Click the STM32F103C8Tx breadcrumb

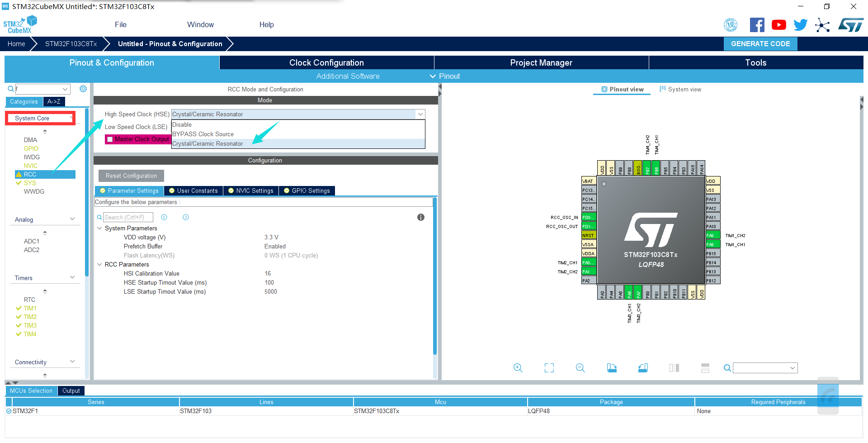pos(71,44)
